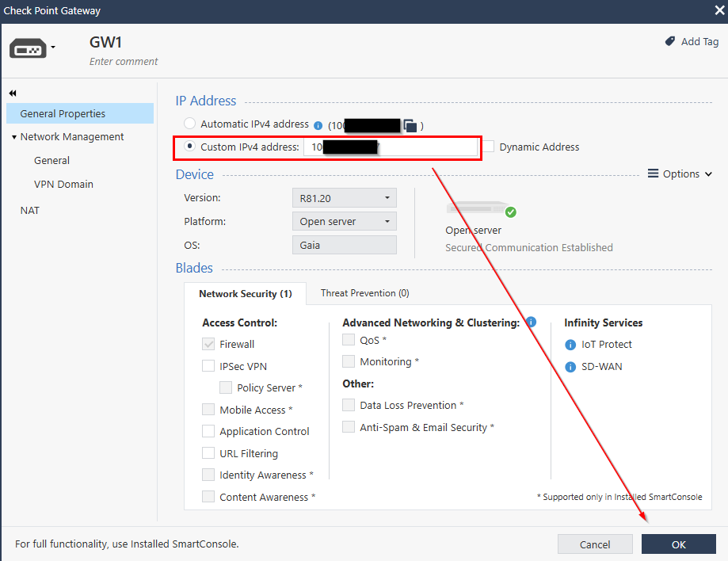Image resolution: width=728 pixels, height=561 pixels.
Task: Select Custom IPv4 address radio button
Action: 189,147
